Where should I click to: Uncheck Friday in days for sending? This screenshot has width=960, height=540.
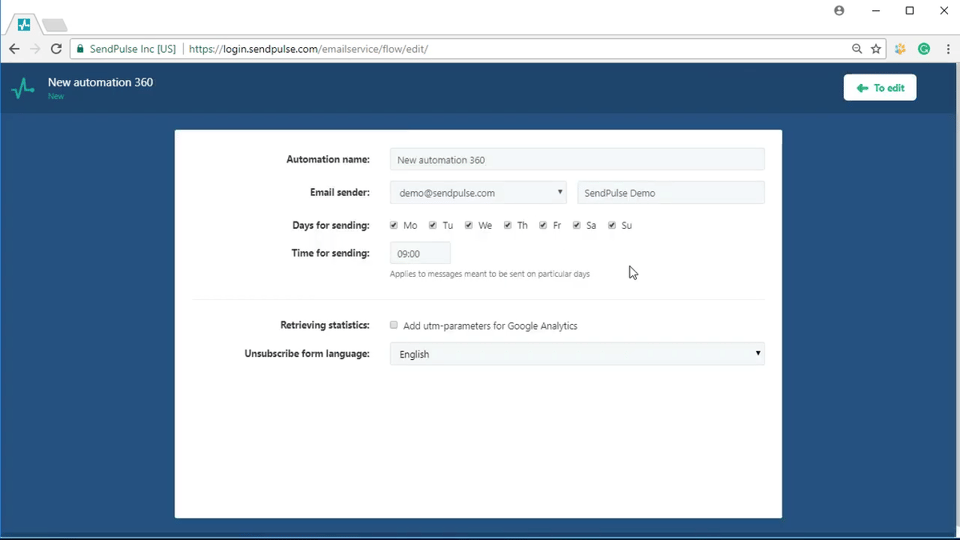click(x=542, y=225)
